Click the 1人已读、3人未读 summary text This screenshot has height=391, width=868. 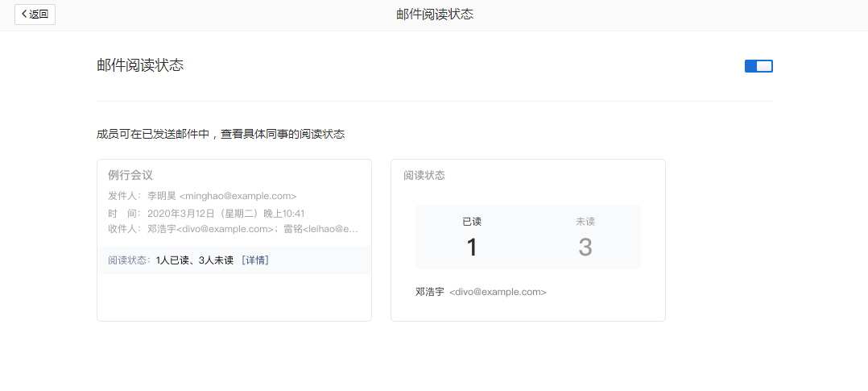[x=194, y=260]
